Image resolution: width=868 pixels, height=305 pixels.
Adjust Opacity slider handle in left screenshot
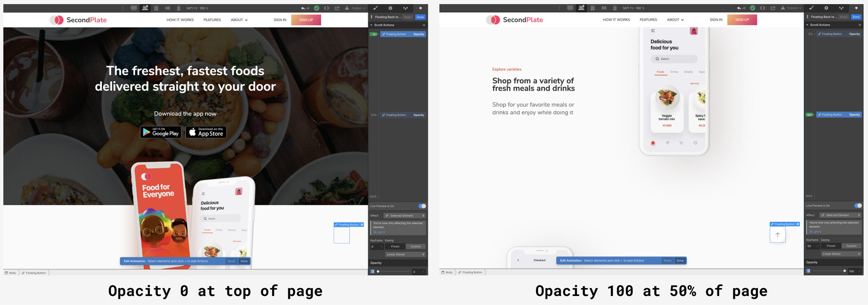pos(378,271)
